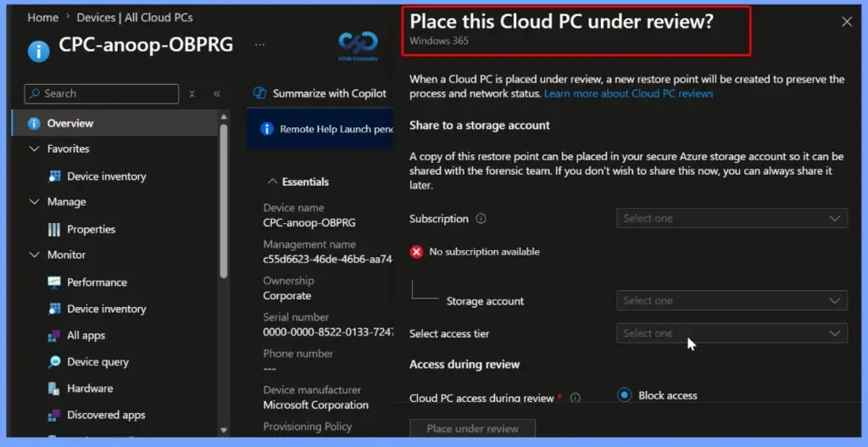Click Summarize with Copilot button

pyautogui.click(x=320, y=93)
